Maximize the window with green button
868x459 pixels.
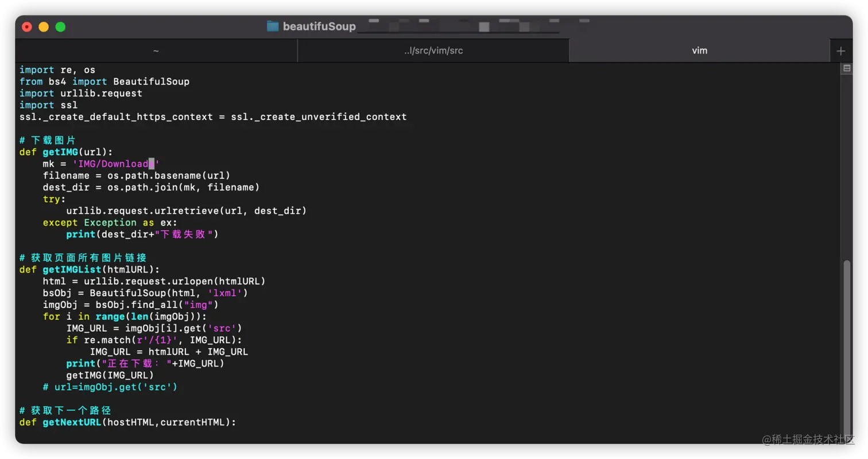[x=60, y=26]
